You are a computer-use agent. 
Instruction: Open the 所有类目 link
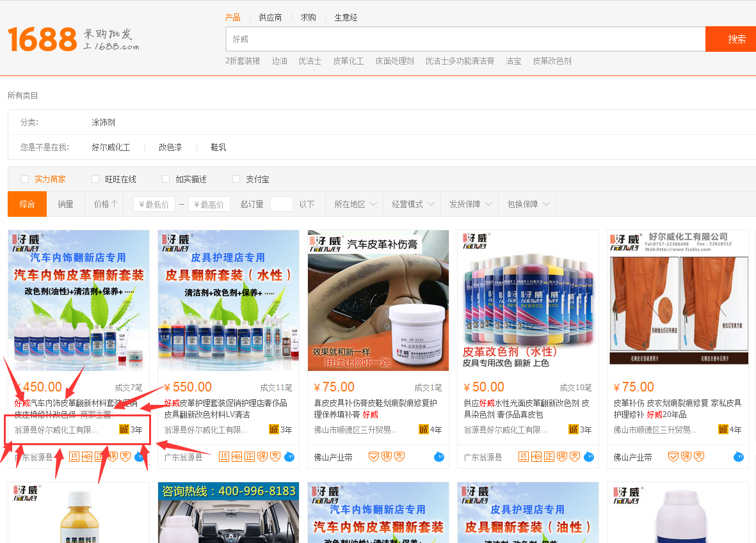22,95
